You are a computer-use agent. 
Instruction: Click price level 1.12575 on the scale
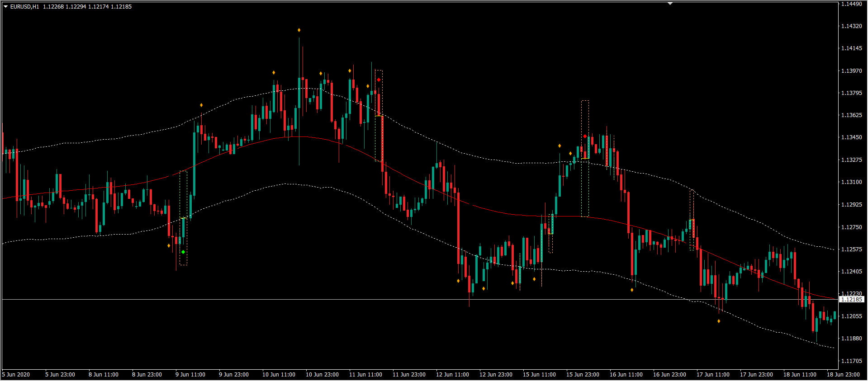[x=852, y=249]
